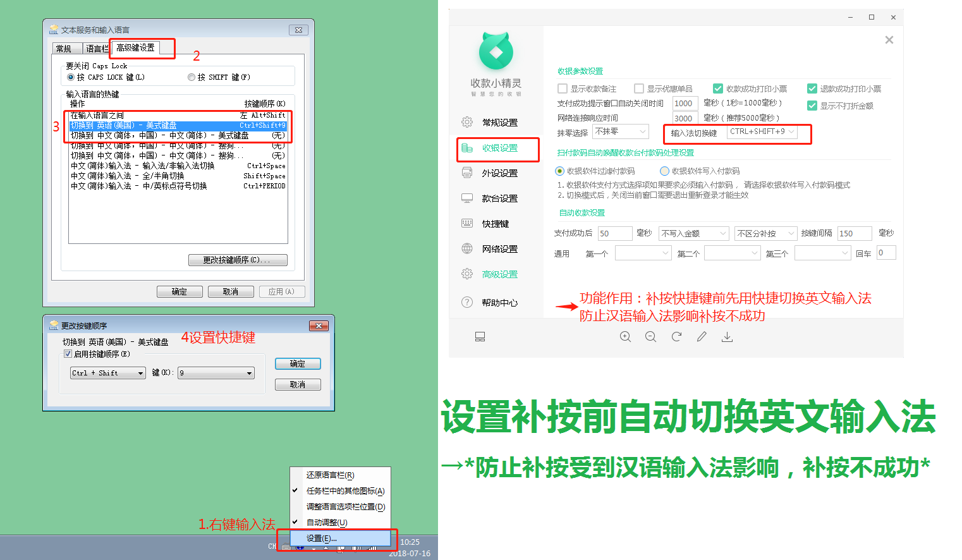Viewport: 962px width, 560px height.
Task: Select 按 CAPS LOCK 键 radio
Action: pos(71,77)
